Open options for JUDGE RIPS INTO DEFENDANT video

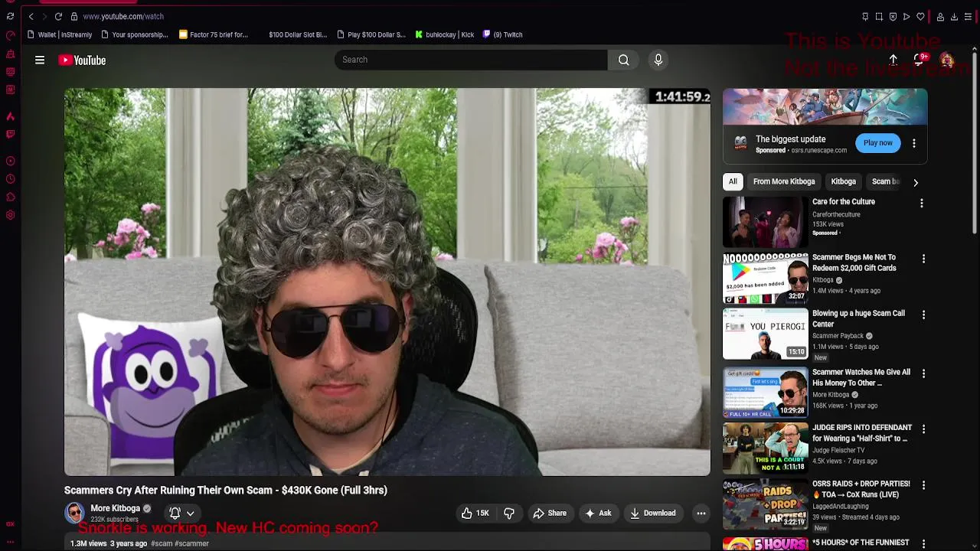pyautogui.click(x=923, y=429)
